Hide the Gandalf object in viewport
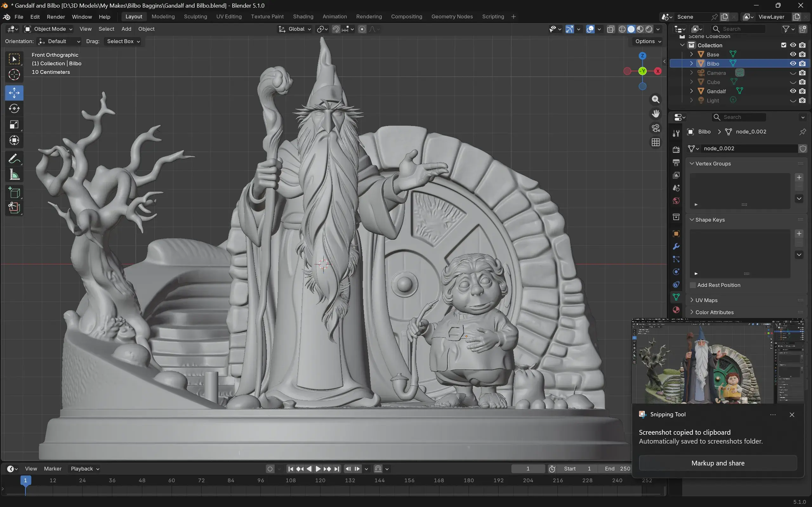 793,91
